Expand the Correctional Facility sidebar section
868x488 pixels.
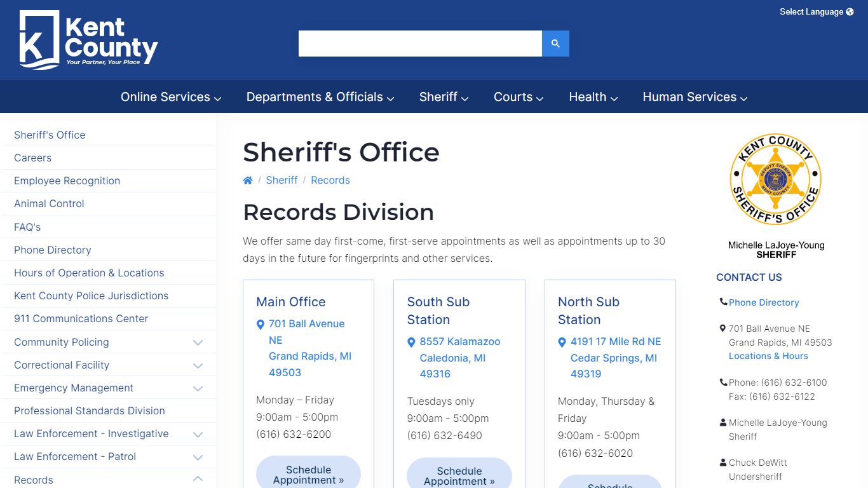[x=198, y=365]
